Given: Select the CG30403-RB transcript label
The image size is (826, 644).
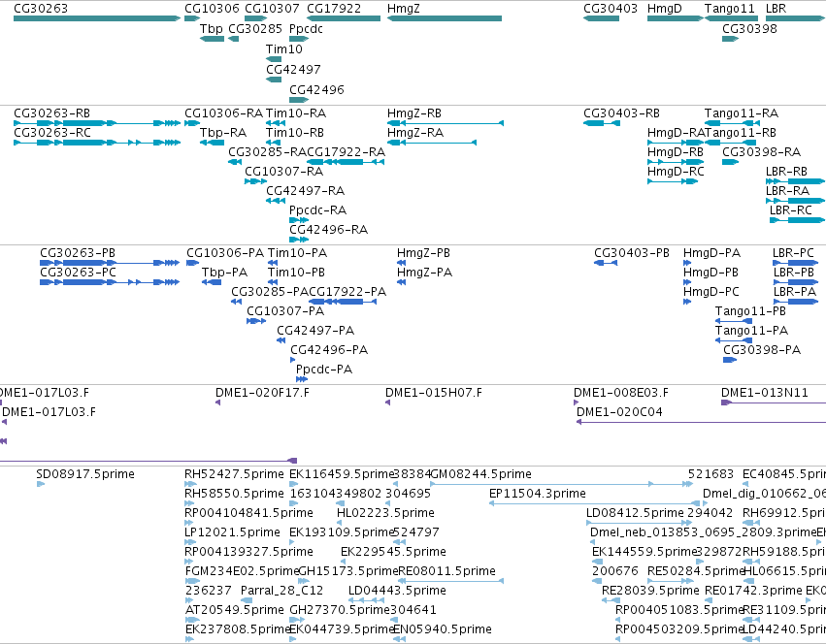Looking at the screenshot, I should pyautogui.click(x=621, y=113).
